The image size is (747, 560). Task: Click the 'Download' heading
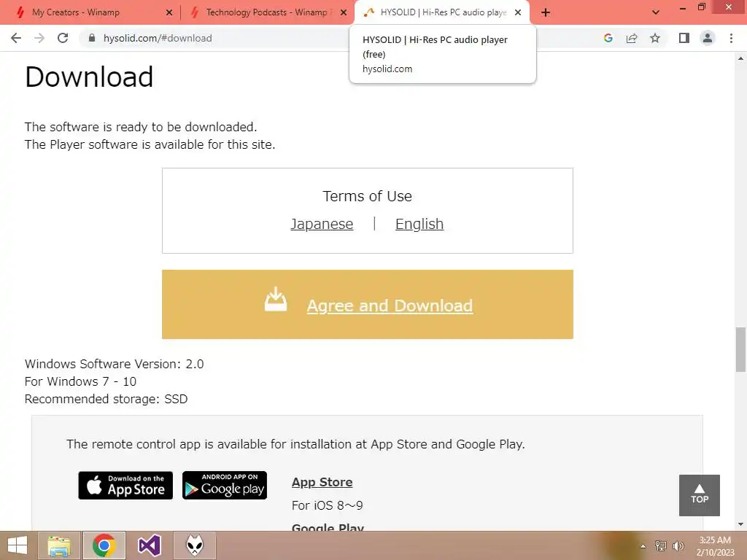pos(89,77)
